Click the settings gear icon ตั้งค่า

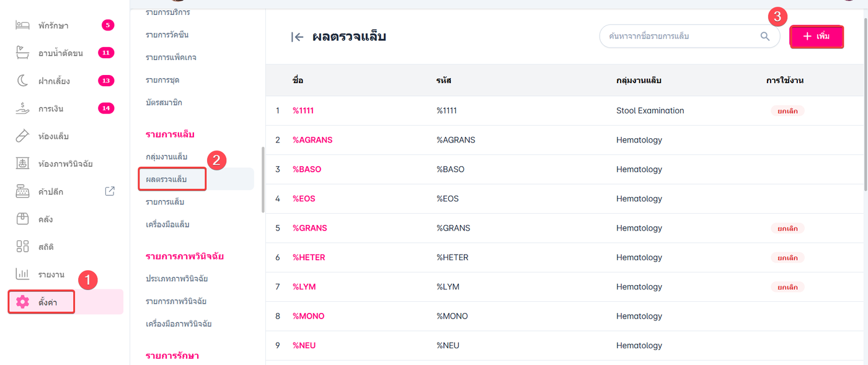coord(23,302)
